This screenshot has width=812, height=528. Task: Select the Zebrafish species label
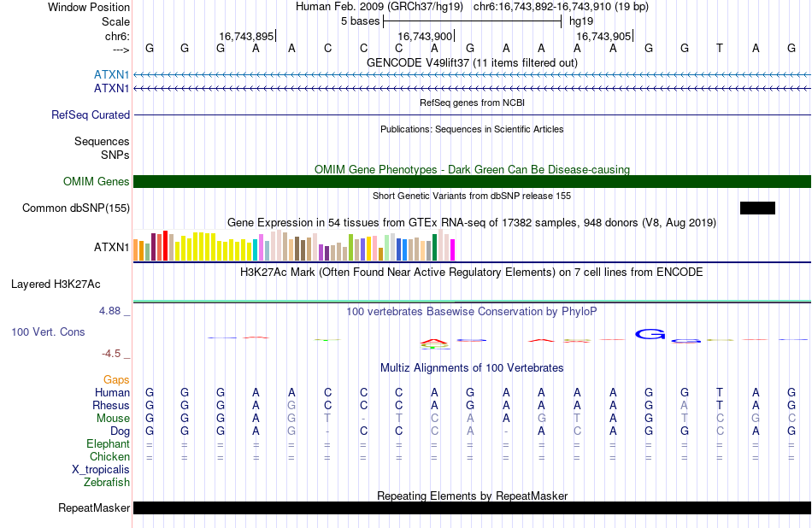pos(107,483)
